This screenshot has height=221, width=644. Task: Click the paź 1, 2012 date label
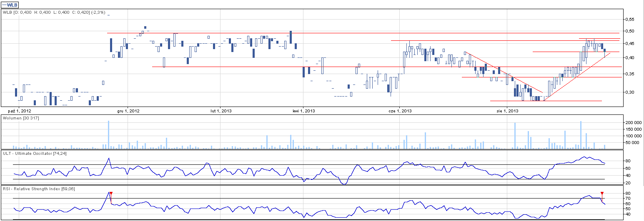click(20, 111)
